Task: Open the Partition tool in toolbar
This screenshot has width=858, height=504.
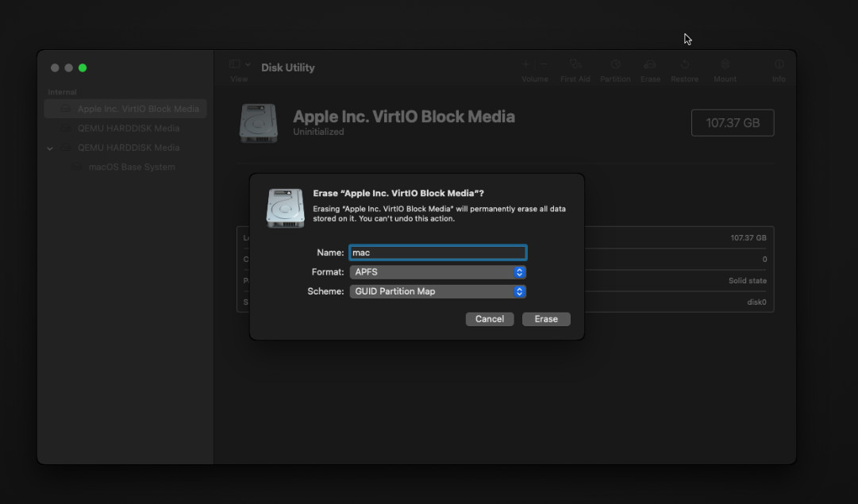Action: click(615, 64)
